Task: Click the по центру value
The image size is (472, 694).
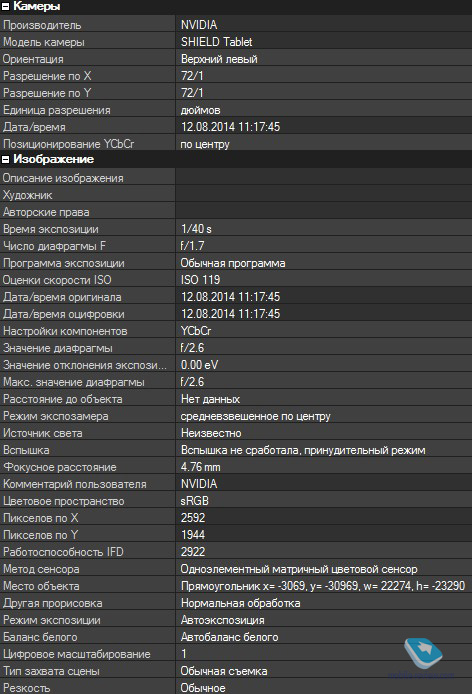Action: point(205,144)
